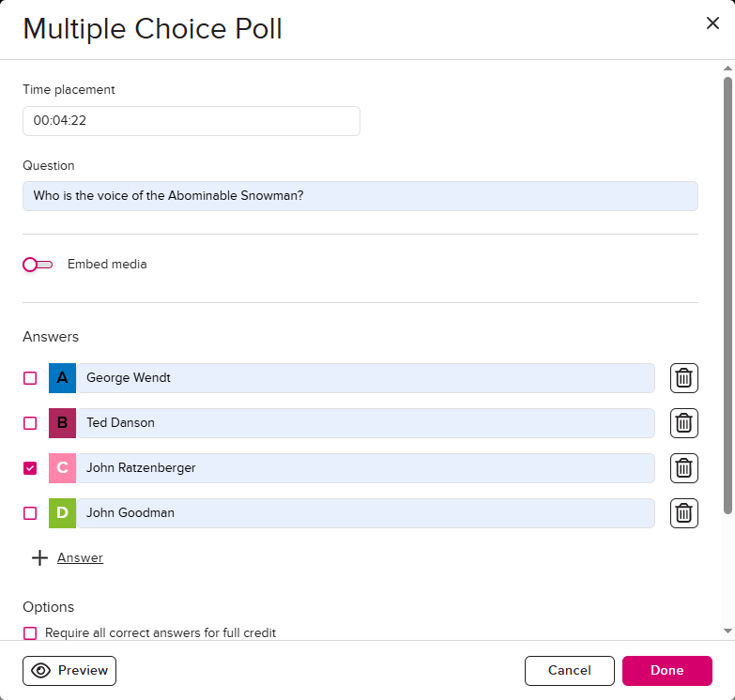
Task: Click the plus icon to add answer
Action: 39,557
